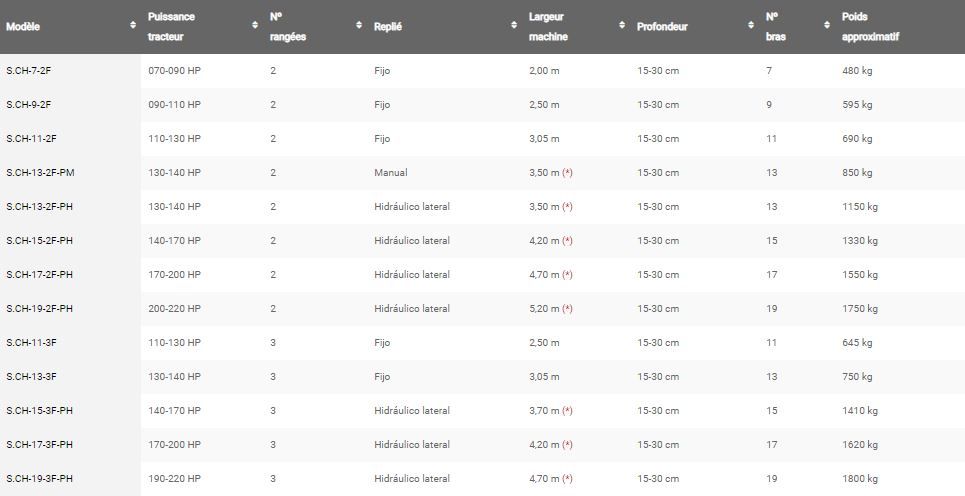Click red asterisk in S.CH-13-2F-PM width
The height and width of the screenshot is (496, 965).
[x=567, y=173]
